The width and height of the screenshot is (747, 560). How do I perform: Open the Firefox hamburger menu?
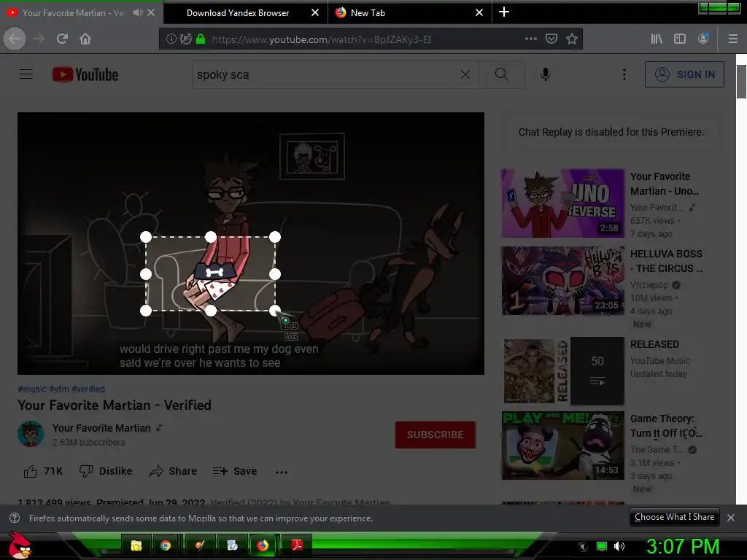732,39
